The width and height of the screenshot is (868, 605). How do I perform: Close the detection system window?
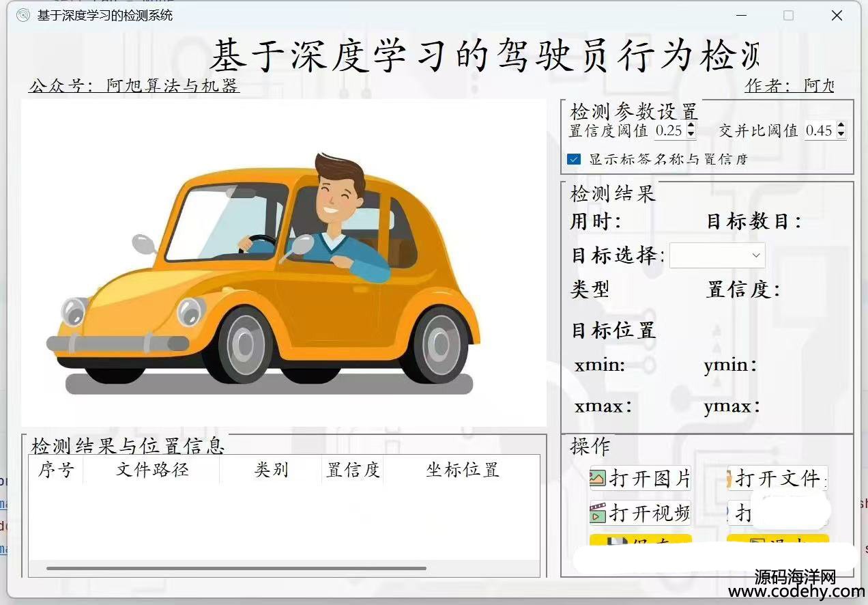837,15
